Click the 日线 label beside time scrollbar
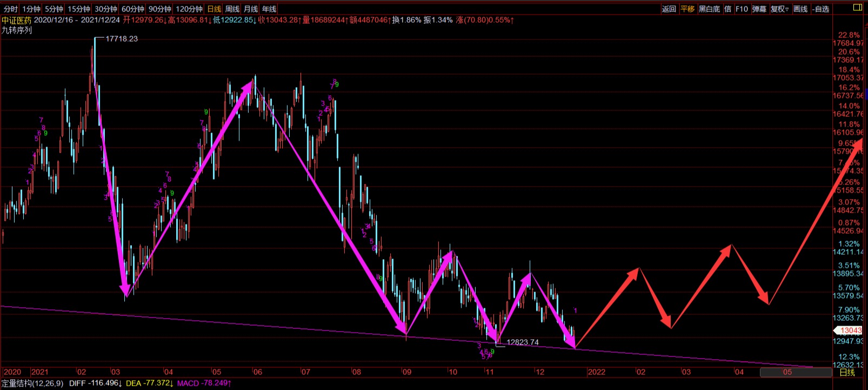Viewport: 868px width, 390px height. [847, 372]
